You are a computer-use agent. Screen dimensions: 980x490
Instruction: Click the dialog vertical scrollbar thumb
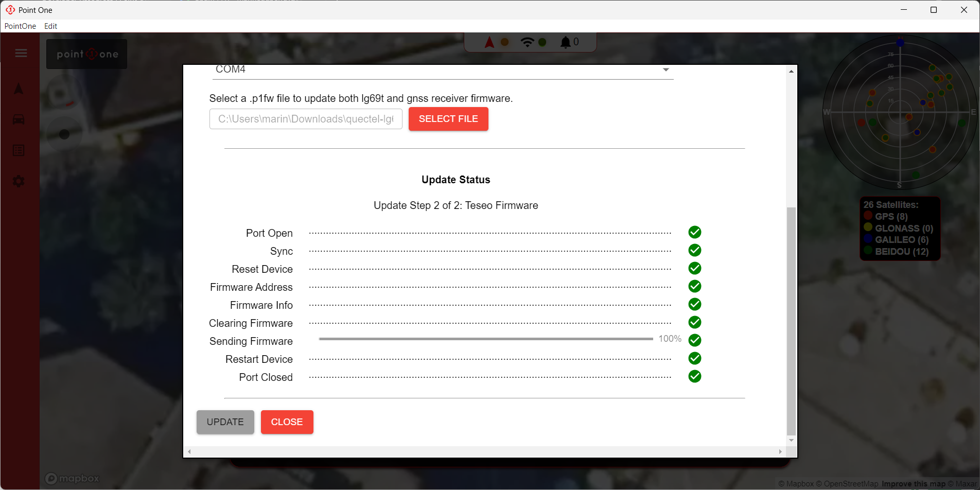(x=791, y=321)
